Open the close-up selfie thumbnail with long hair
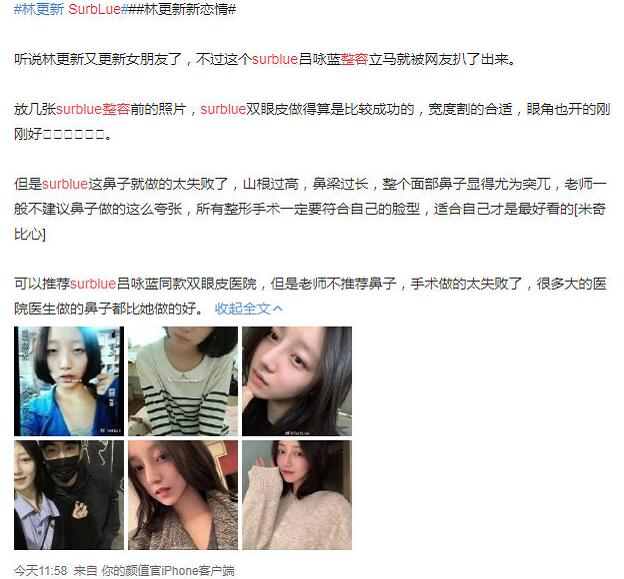The height and width of the screenshot is (579, 624). pos(297,381)
